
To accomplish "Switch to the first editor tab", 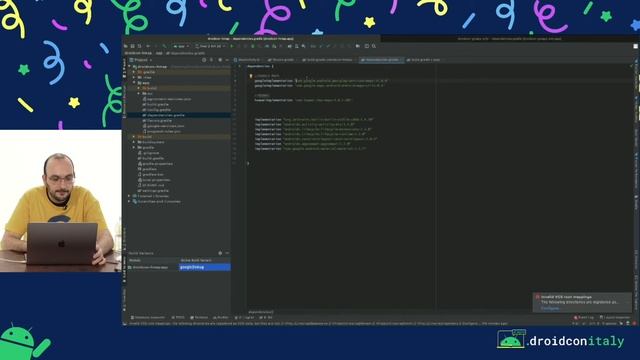I will [x=249, y=60].
